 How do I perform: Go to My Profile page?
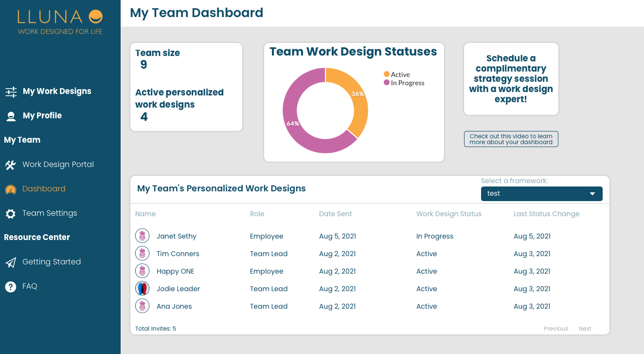click(x=42, y=116)
